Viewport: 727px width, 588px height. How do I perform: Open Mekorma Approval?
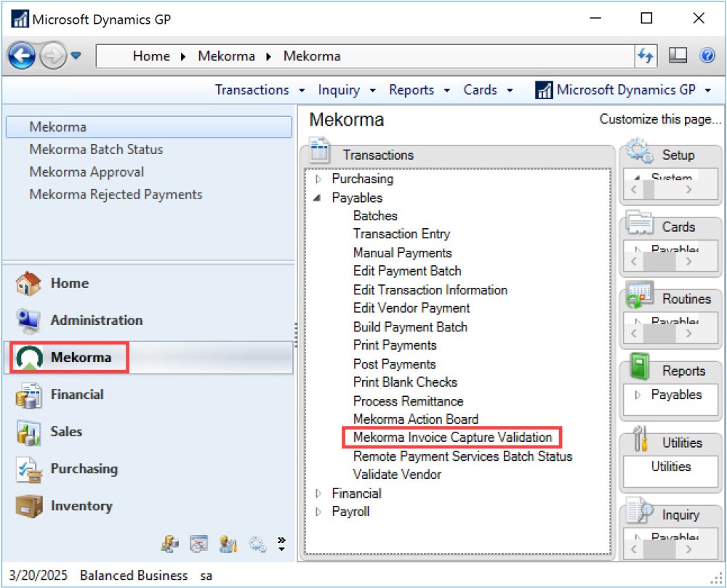[87, 172]
